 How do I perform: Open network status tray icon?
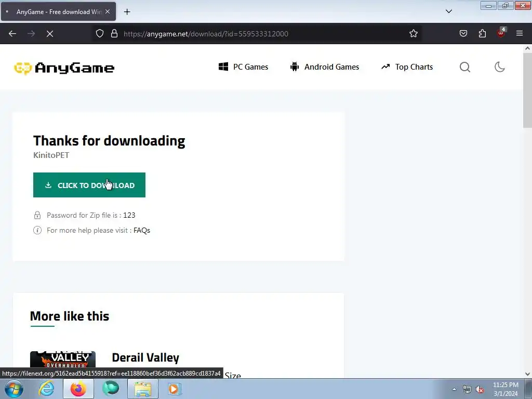[x=467, y=390]
